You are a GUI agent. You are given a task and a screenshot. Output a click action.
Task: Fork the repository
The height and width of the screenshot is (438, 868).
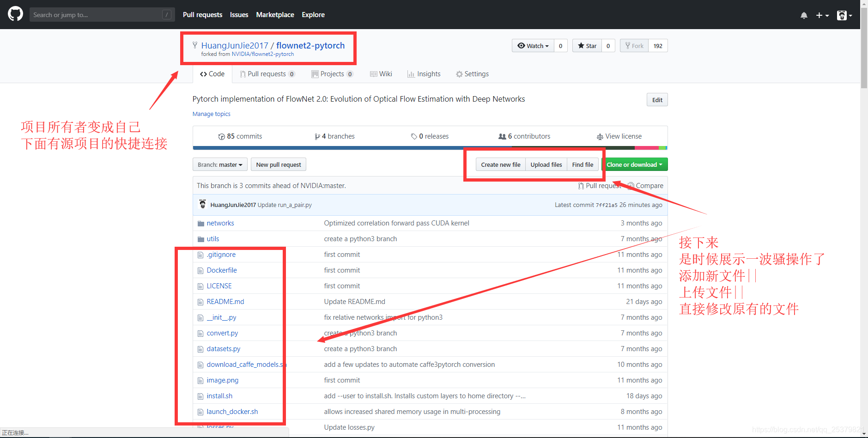click(x=634, y=46)
